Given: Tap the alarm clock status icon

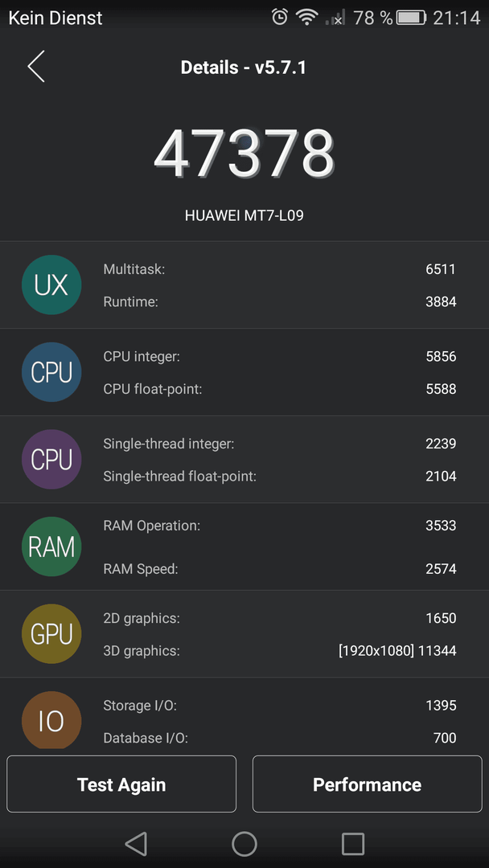Looking at the screenshot, I should 280,17.
